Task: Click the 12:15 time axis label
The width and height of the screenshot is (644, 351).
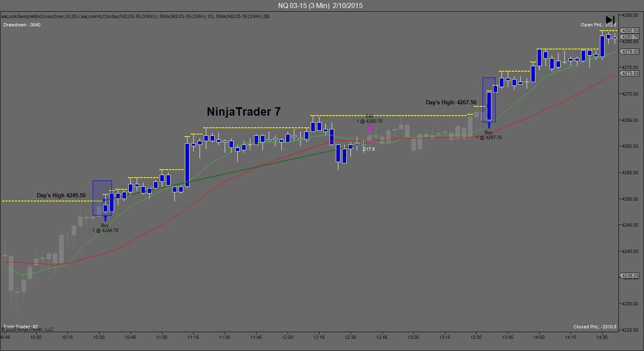Action: (319, 337)
